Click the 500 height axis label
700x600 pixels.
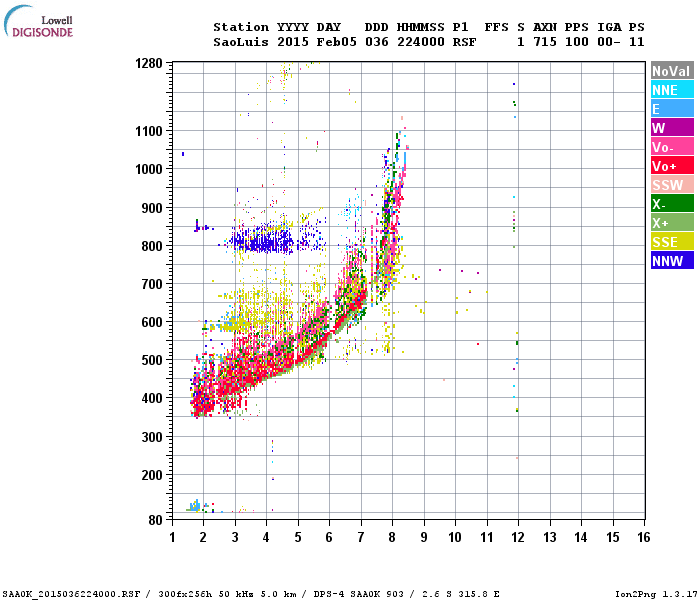click(x=152, y=360)
